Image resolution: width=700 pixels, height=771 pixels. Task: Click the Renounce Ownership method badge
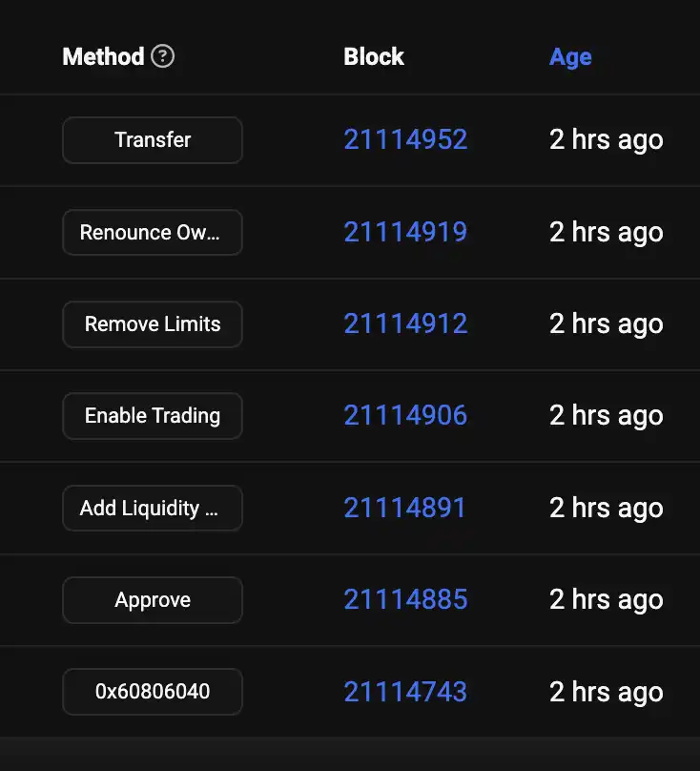pyautogui.click(x=153, y=233)
